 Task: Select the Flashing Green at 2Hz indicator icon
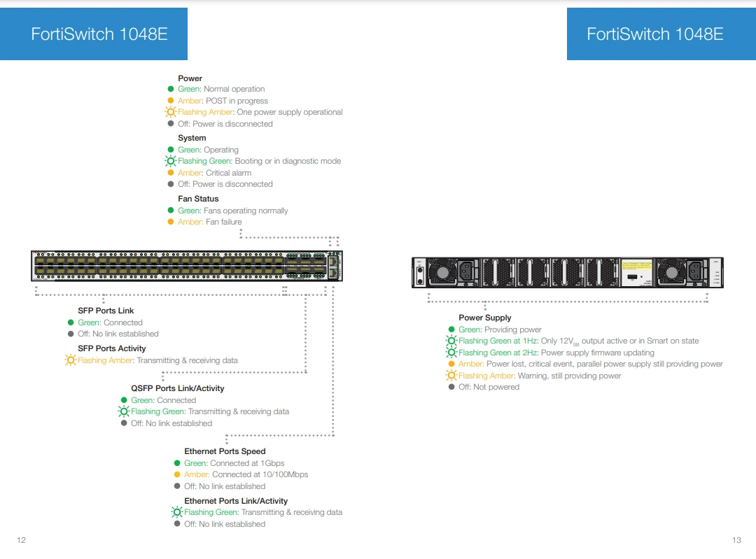tap(451, 353)
